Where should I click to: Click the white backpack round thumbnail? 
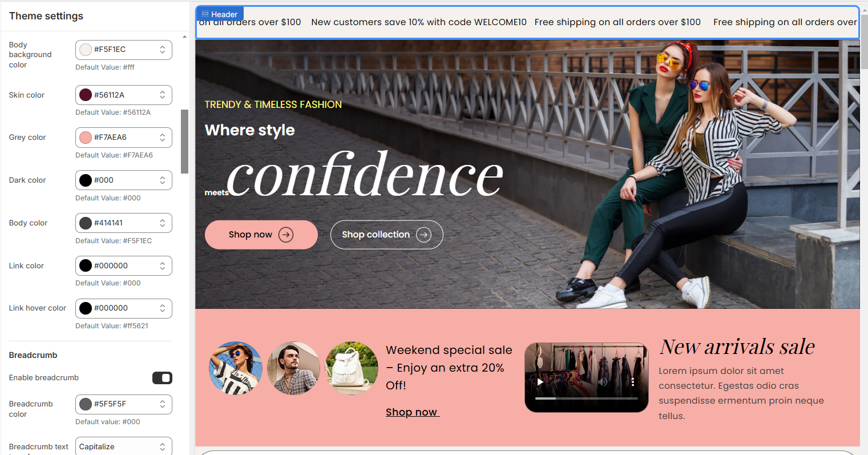click(x=352, y=368)
